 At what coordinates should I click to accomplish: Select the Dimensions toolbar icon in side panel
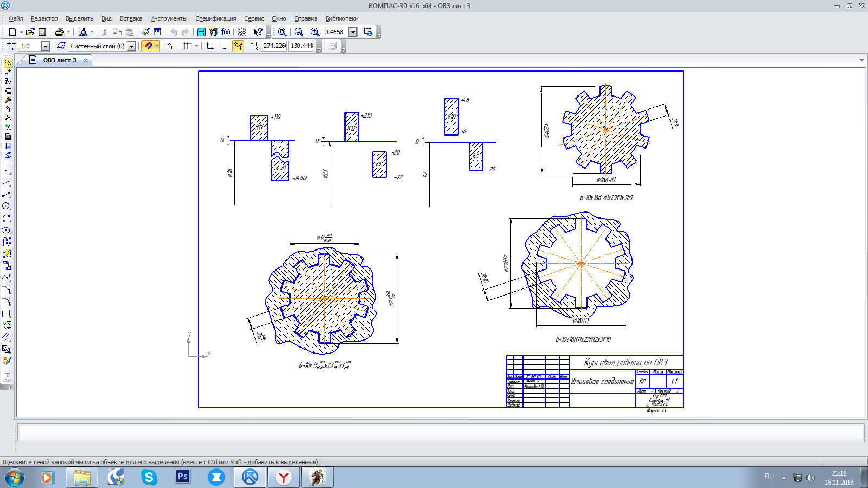click(8, 72)
